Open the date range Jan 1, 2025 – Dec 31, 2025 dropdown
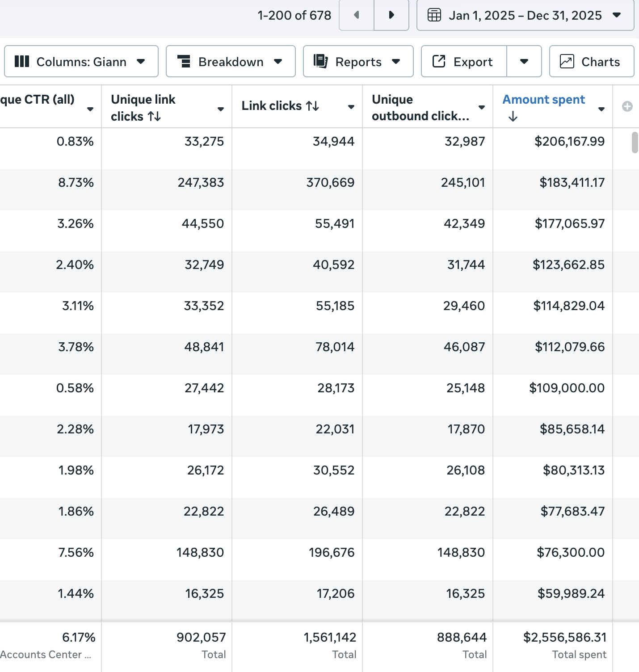 (x=525, y=15)
